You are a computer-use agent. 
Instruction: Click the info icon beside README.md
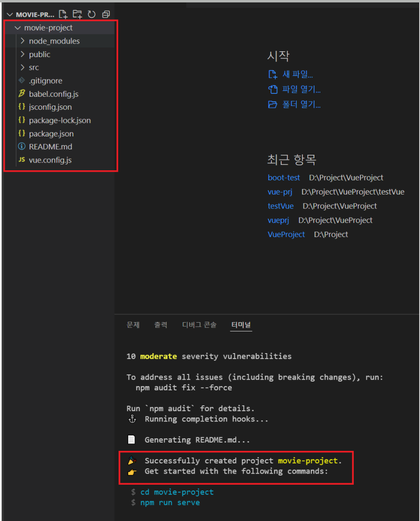tap(22, 147)
